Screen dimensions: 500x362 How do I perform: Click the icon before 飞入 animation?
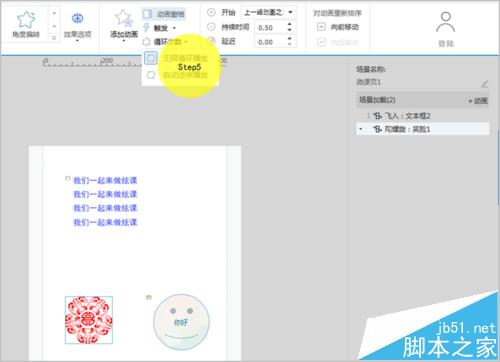click(377, 116)
